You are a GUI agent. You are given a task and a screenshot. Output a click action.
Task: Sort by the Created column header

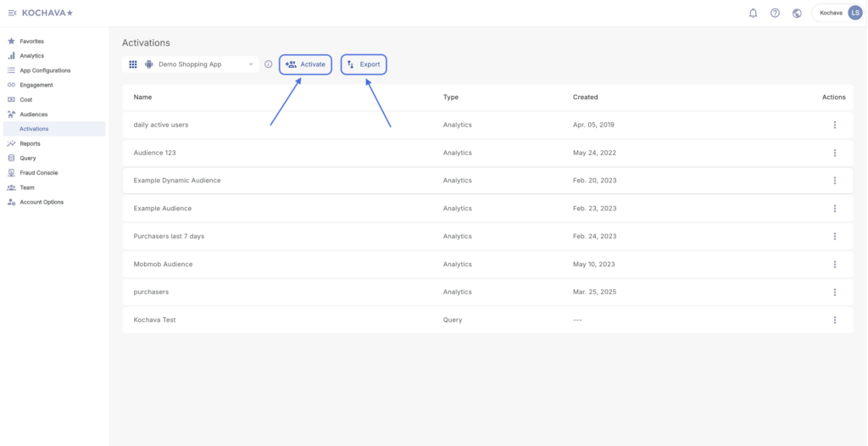[x=585, y=97]
